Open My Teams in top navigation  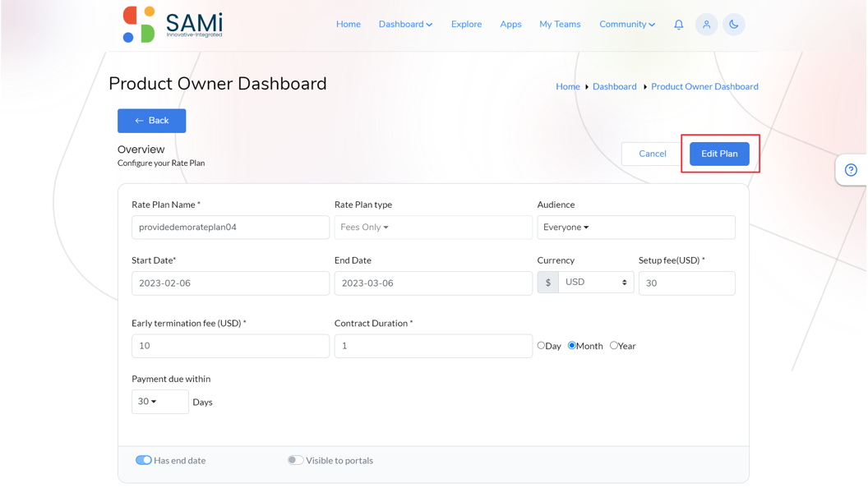560,25
